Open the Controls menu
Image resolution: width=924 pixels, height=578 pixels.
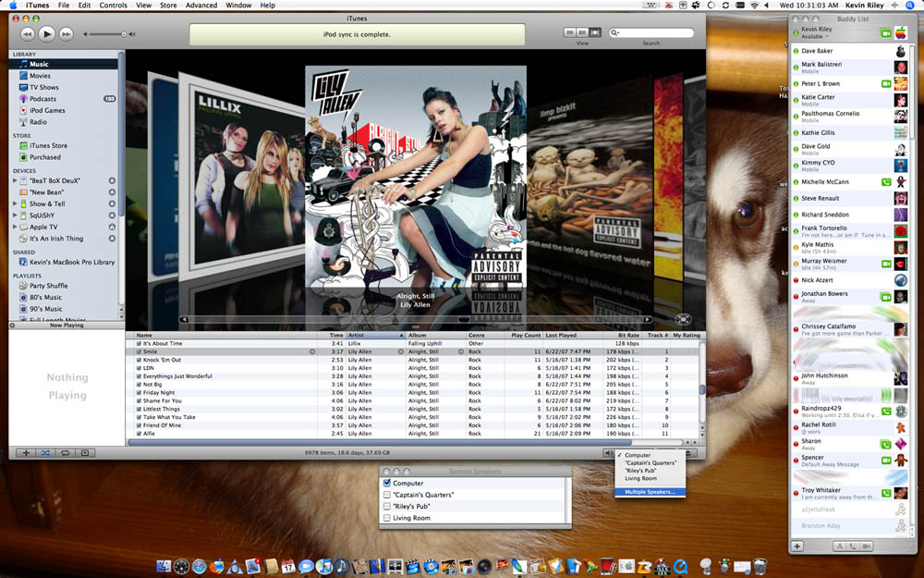coord(113,5)
